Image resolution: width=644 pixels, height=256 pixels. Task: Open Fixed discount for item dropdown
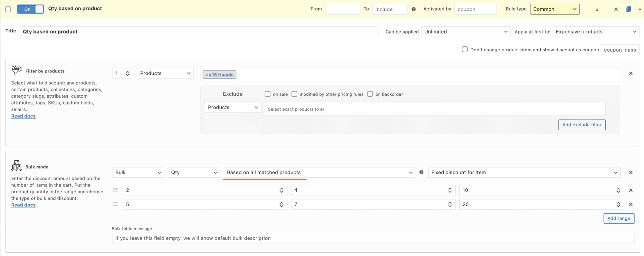pyautogui.click(x=524, y=172)
